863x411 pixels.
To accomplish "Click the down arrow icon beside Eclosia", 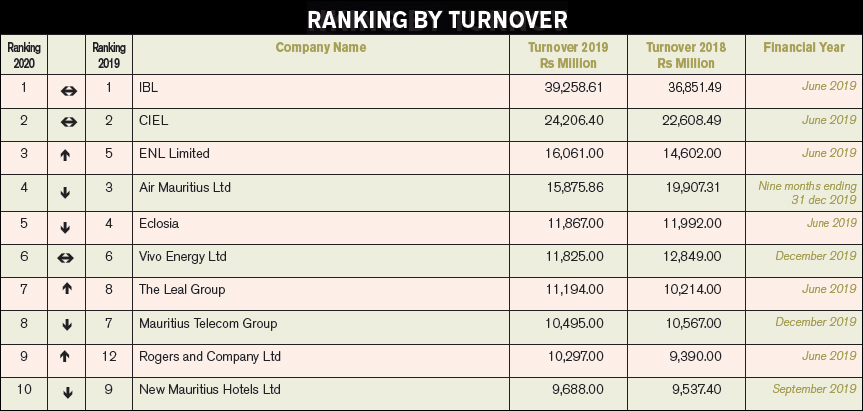I will [x=65, y=227].
